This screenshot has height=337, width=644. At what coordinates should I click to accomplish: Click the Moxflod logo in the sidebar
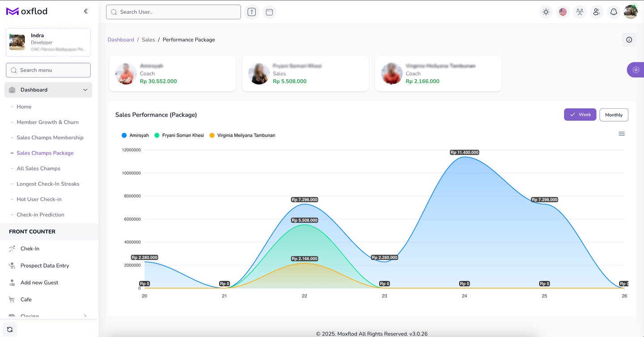coord(27,11)
